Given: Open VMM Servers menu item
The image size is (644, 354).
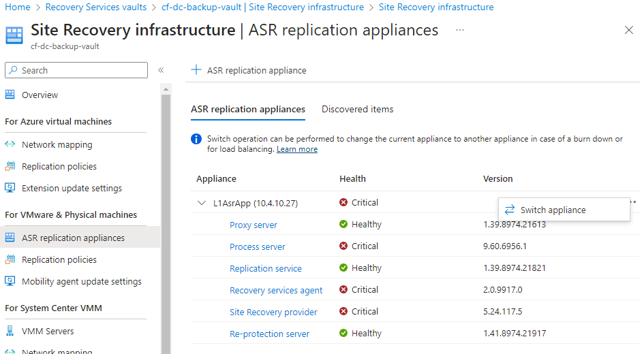Looking at the screenshot, I should pos(48,331).
